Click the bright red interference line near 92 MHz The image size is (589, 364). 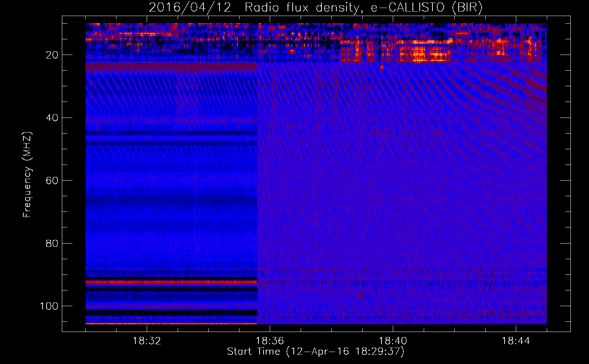(171, 282)
